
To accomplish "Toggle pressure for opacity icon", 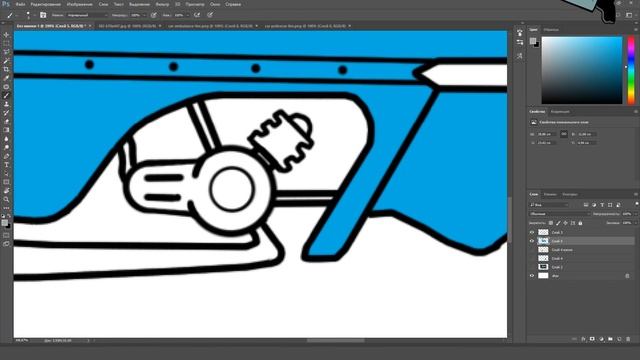I will 154,15.
